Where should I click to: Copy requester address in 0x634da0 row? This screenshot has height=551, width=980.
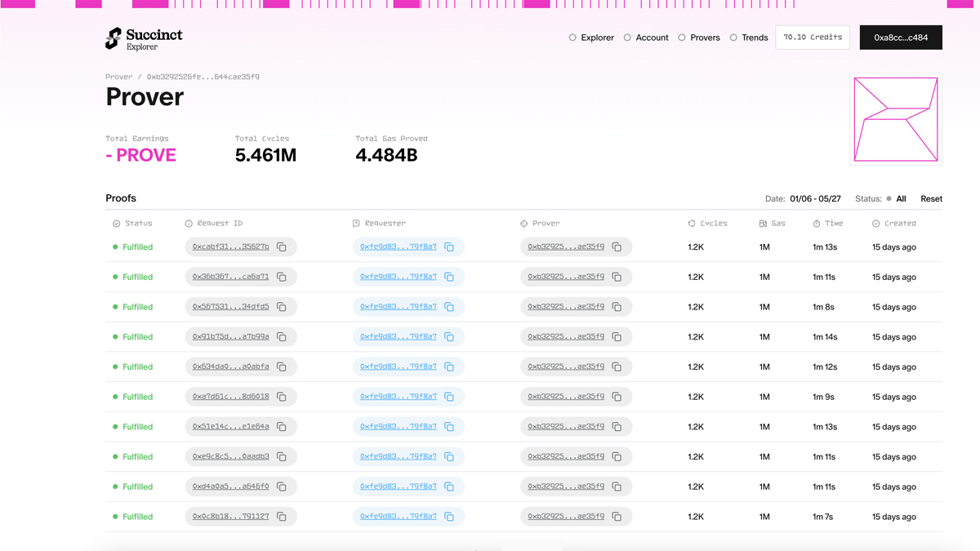449,367
